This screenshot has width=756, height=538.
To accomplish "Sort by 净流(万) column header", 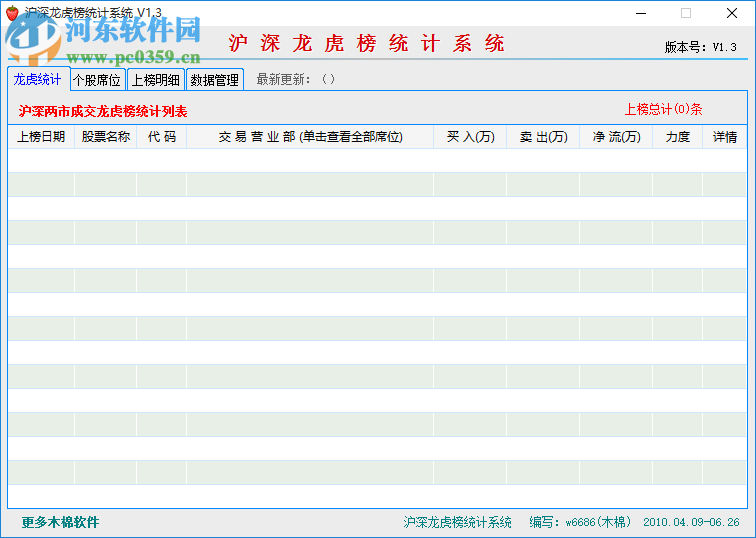I will pyautogui.click(x=616, y=137).
